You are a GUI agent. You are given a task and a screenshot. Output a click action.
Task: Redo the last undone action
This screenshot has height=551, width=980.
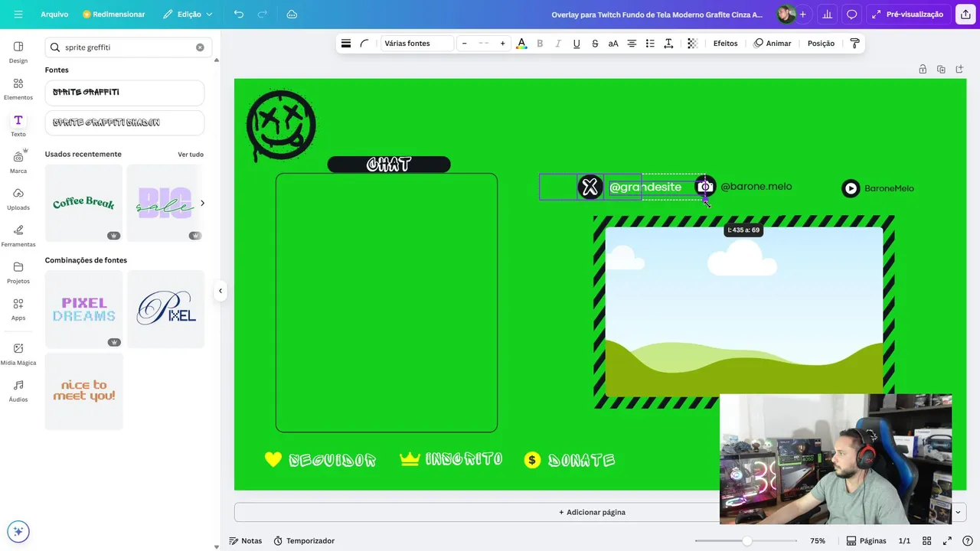(x=263, y=15)
